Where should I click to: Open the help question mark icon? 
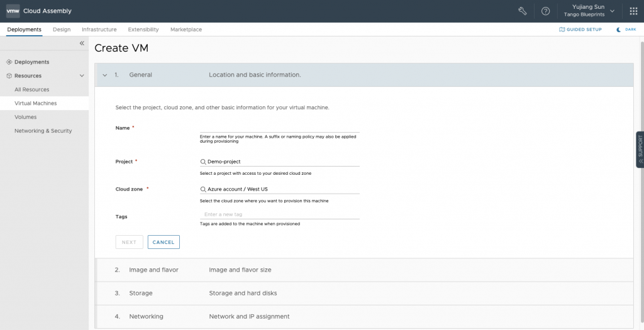545,11
